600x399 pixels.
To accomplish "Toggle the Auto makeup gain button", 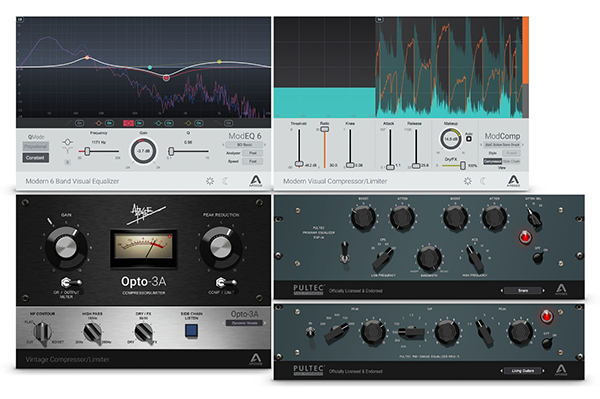I will pyautogui.click(x=469, y=138).
